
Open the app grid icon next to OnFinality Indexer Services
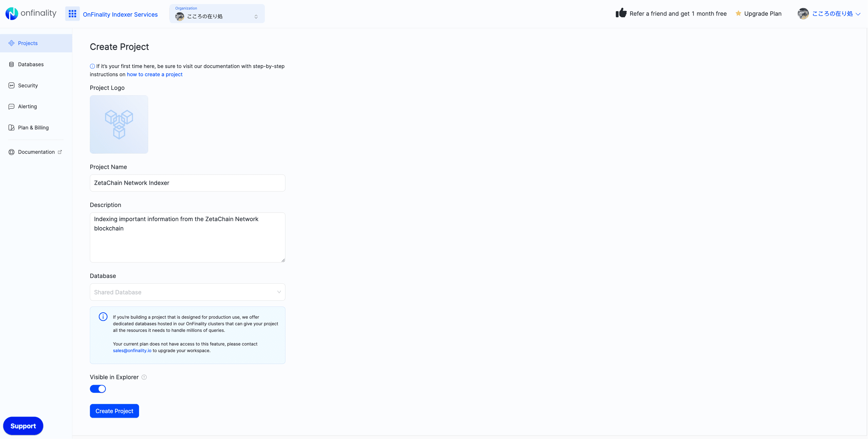click(x=72, y=14)
